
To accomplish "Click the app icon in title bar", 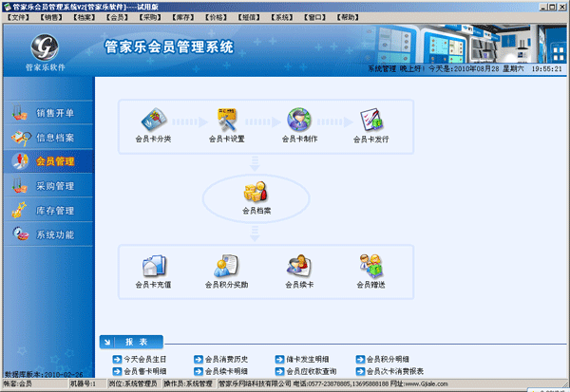I will pos(7,7).
